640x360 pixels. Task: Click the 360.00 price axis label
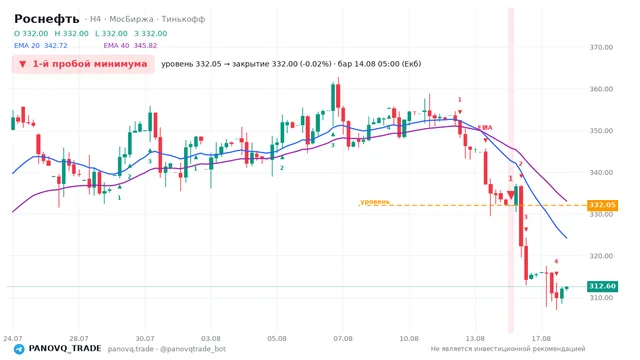coord(601,89)
